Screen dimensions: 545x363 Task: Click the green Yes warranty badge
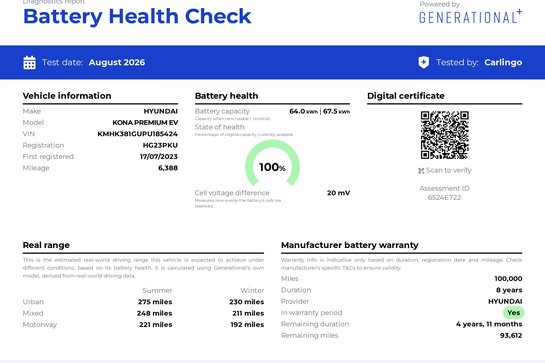tap(513, 313)
